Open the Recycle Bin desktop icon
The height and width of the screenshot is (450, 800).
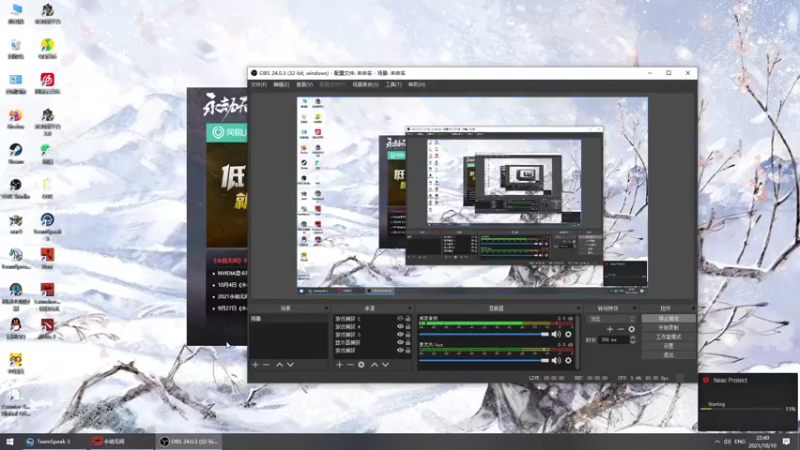(16, 48)
